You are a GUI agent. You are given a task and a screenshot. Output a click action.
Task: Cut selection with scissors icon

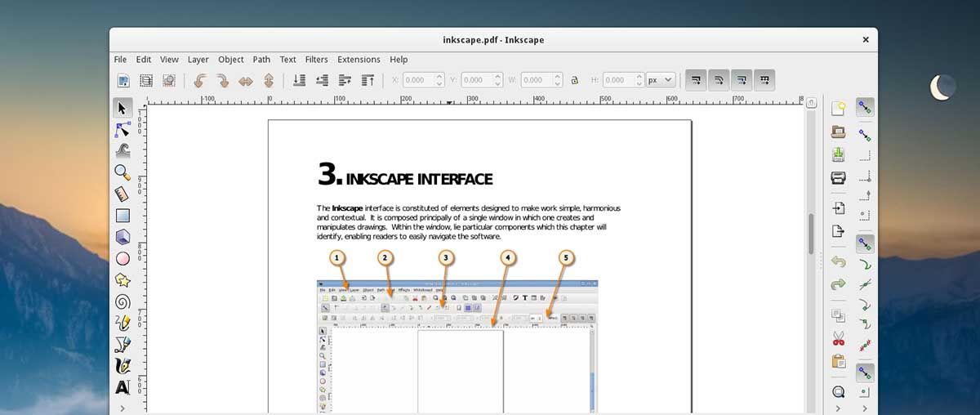838,337
